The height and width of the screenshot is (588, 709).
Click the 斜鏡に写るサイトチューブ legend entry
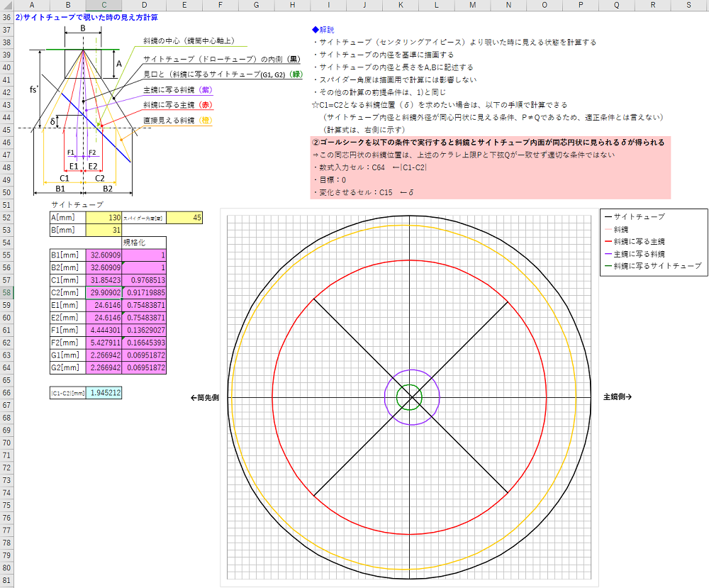pos(654,266)
